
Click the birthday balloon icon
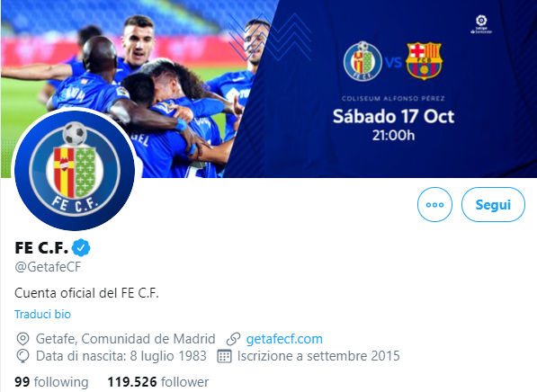coord(22,356)
